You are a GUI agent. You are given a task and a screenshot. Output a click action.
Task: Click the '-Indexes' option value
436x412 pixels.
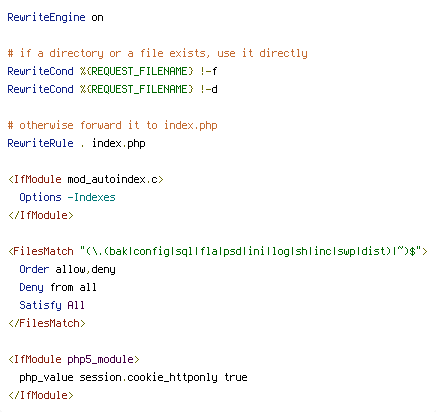[91, 197]
